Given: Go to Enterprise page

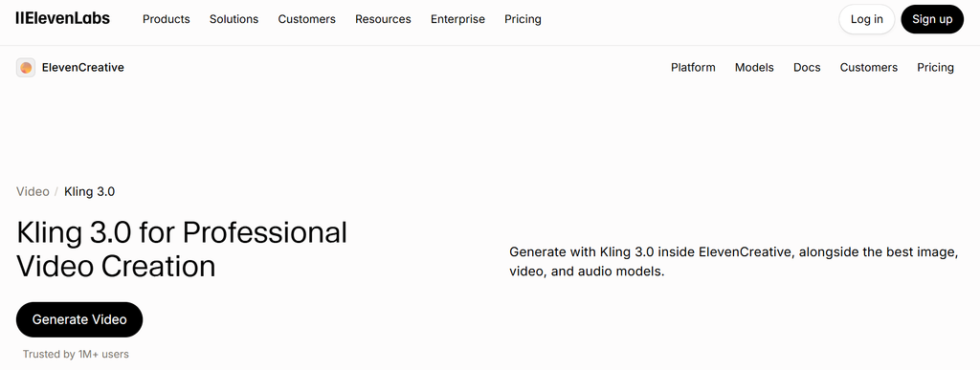Looking at the screenshot, I should pyautogui.click(x=457, y=19).
